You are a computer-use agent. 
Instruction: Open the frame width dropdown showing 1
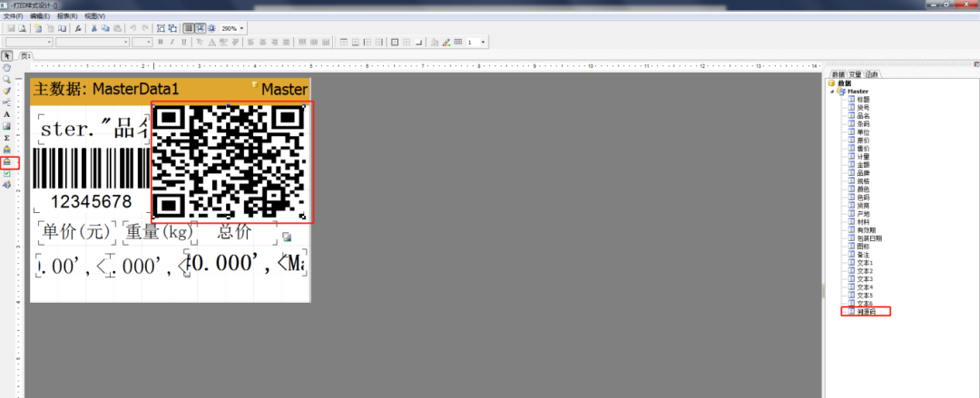tap(485, 43)
